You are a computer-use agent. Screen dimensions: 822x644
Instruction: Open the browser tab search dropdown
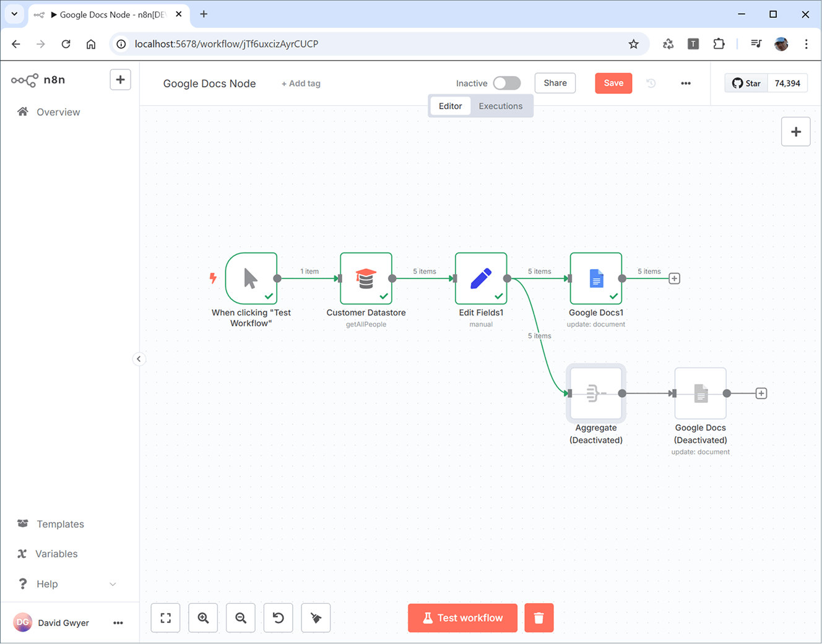click(x=14, y=14)
